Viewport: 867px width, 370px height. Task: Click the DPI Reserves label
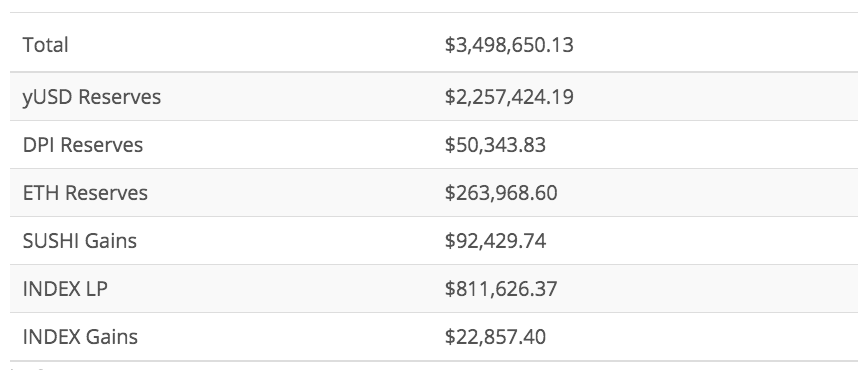tap(83, 145)
